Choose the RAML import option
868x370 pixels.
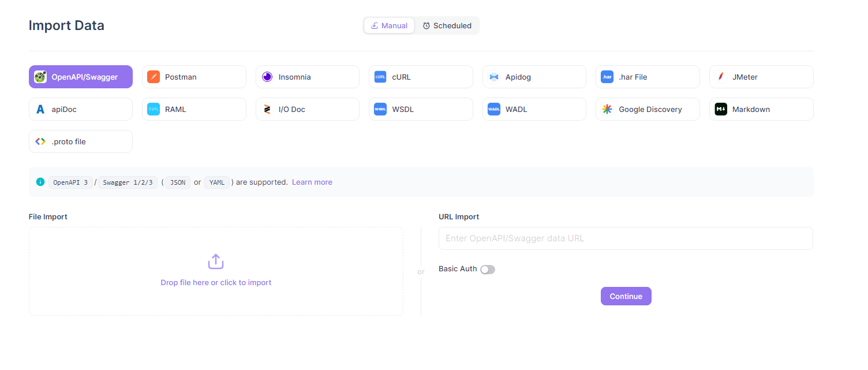coord(194,109)
